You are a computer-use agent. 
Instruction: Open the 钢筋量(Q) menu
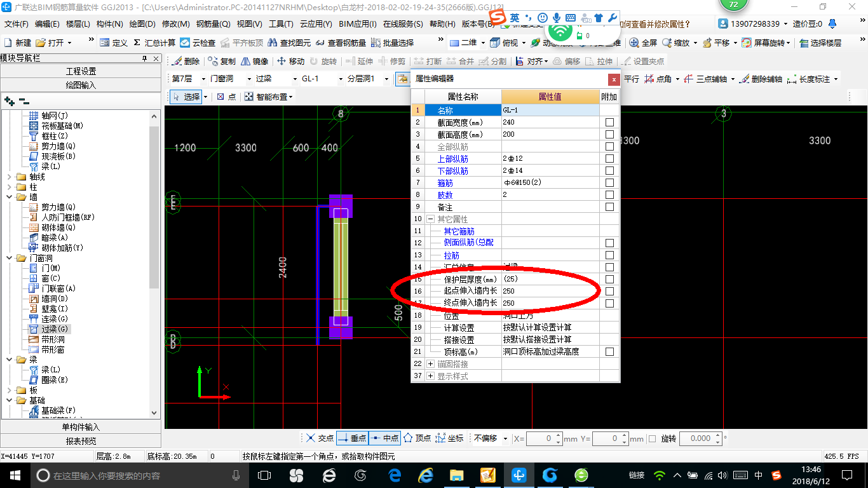pyautogui.click(x=213, y=24)
